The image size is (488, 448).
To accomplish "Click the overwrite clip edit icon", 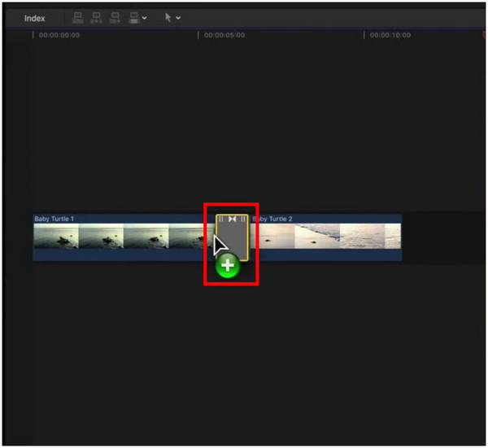I will point(134,18).
